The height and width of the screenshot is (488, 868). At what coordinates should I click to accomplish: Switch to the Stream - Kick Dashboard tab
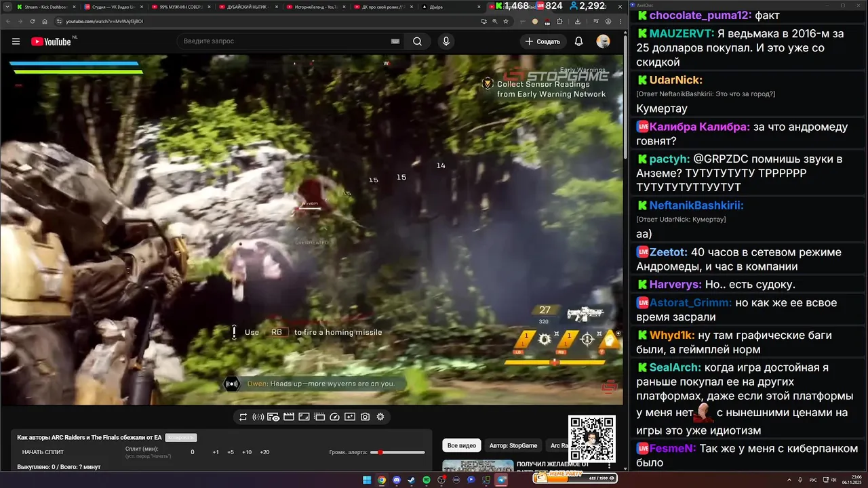point(45,7)
